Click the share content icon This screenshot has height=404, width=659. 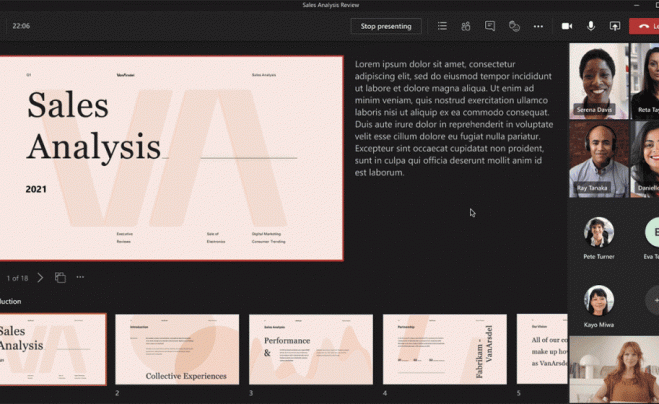615,26
